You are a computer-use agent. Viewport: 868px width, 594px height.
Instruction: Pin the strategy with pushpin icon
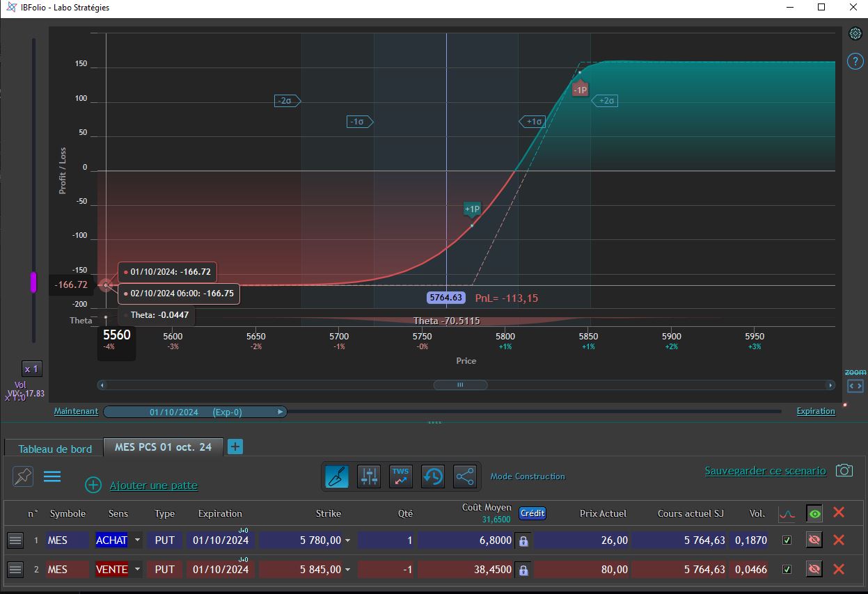pyautogui.click(x=23, y=476)
